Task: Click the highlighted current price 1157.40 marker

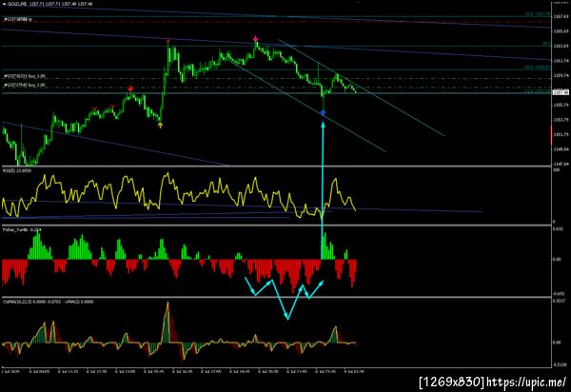Action: pyautogui.click(x=561, y=92)
